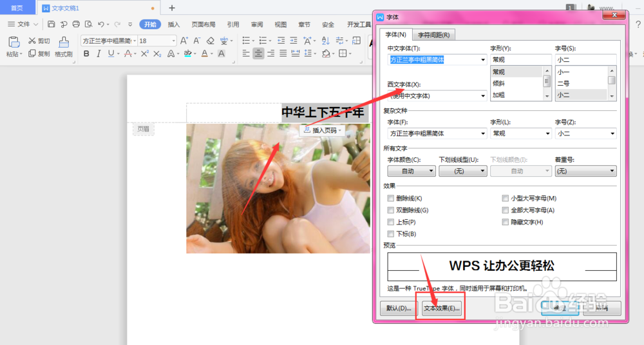Click the font color A icon

[x=205, y=54]
